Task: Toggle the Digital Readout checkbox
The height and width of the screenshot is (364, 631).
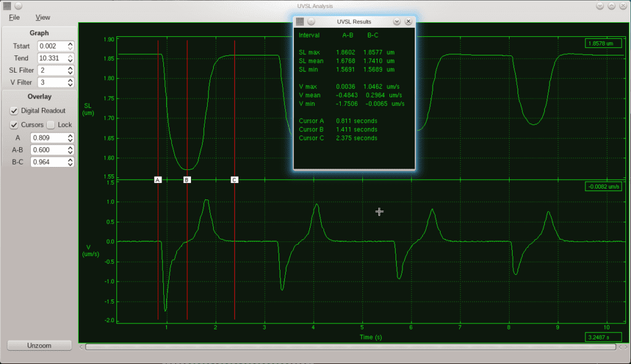Action: coord(14,111)
